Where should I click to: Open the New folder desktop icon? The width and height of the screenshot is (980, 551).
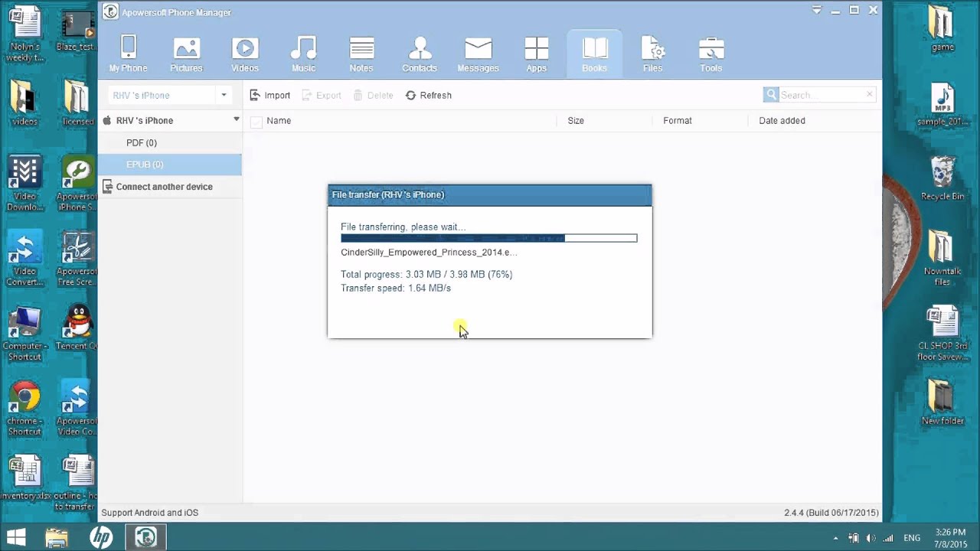pyautogui.click(x=942, y=403)
